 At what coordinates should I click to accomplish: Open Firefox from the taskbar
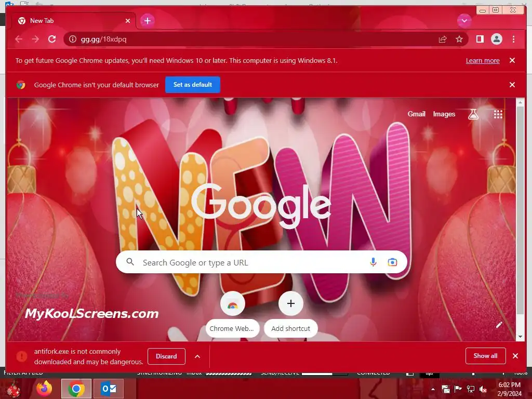tap(44, 389)
